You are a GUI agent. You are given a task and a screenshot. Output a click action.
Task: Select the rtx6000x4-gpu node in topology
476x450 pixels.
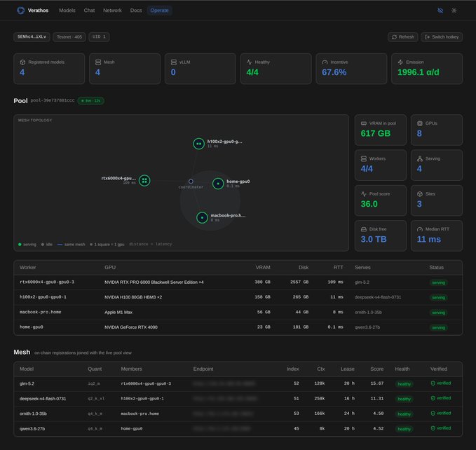pyautogui.click(x=144, y=181)
